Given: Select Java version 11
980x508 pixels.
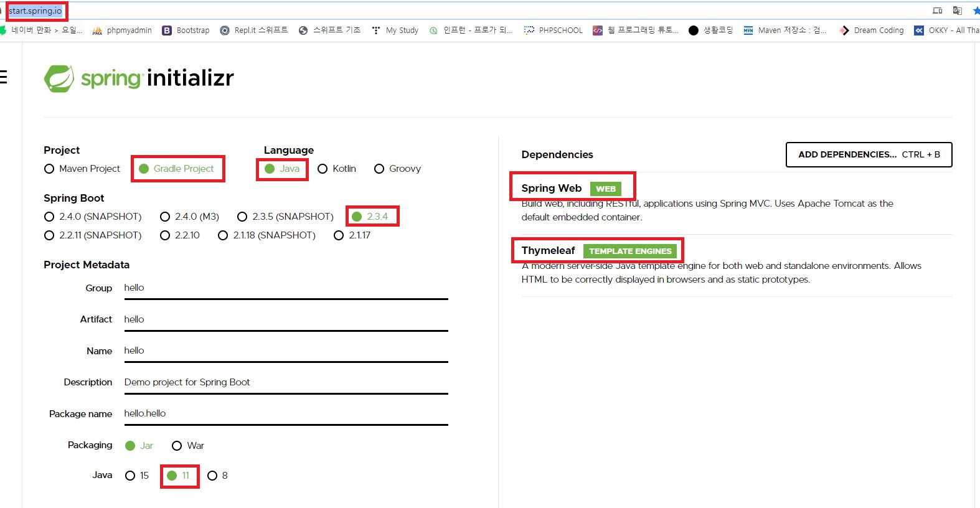Looking at the screenshot, I should [x=178, y=476].
